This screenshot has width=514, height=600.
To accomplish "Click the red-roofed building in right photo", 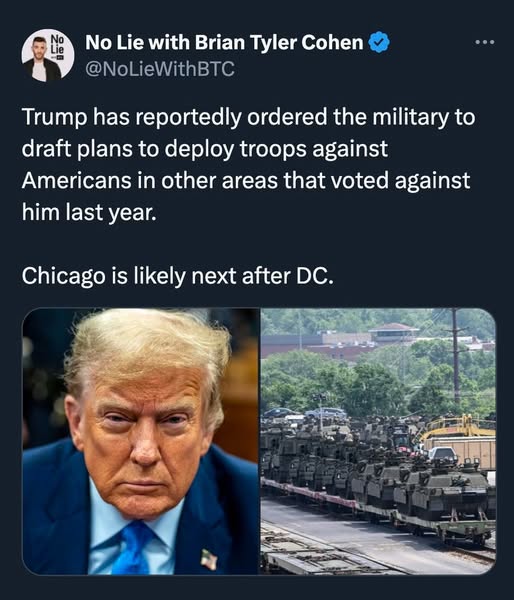I will (x=393, y=331).
